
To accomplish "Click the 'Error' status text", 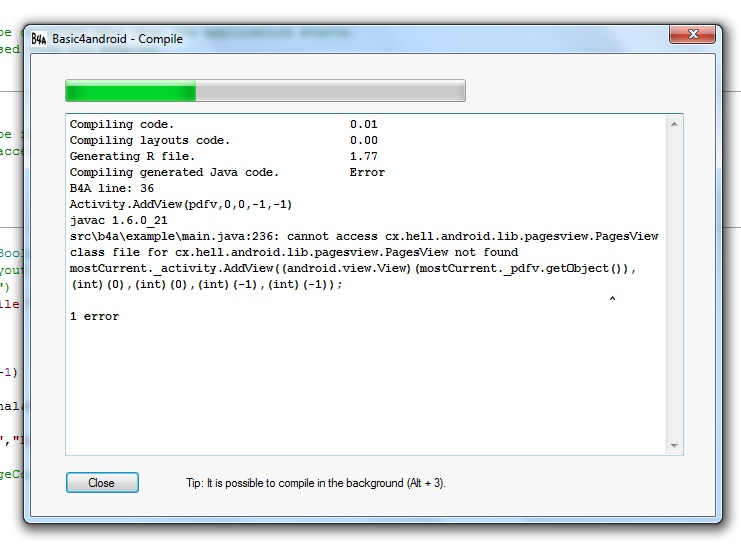I will [367, 172].
